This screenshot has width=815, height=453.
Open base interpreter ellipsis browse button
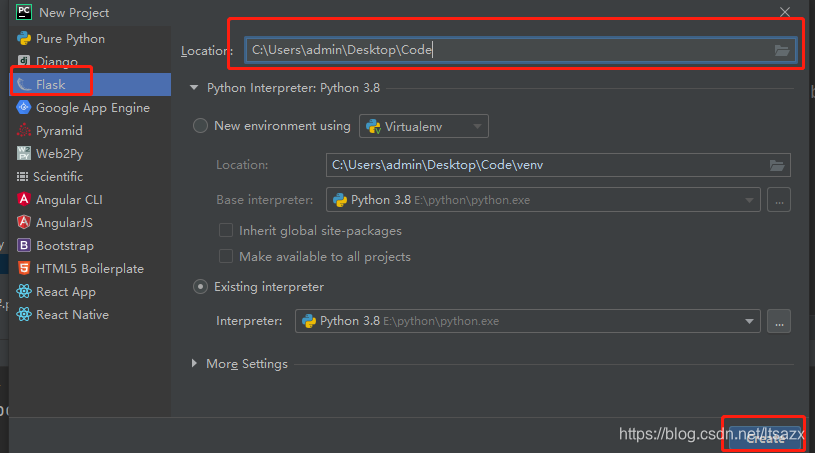779,200
